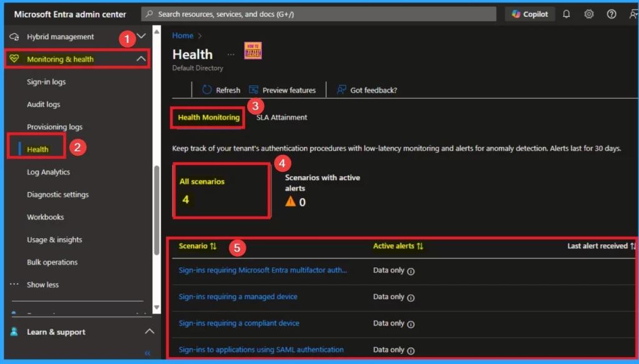
Task: Click the Monitoring & health heart icon
Action: point(14,59)
